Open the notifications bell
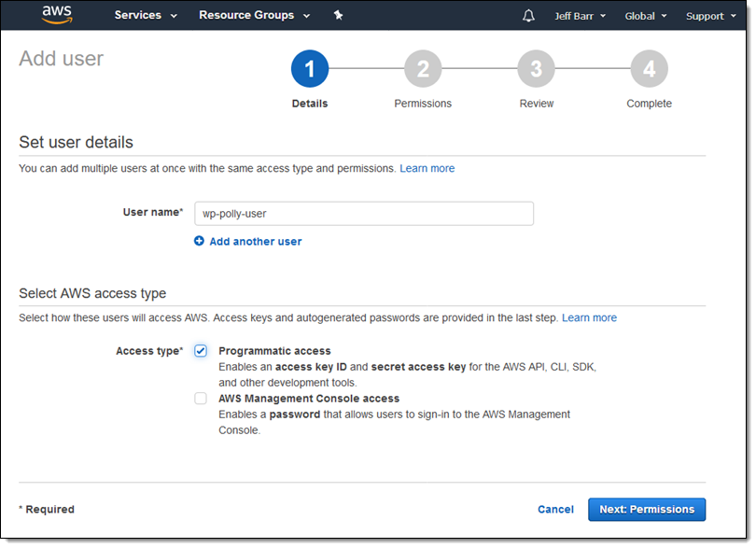756x548 pixels. click(529, 16)
